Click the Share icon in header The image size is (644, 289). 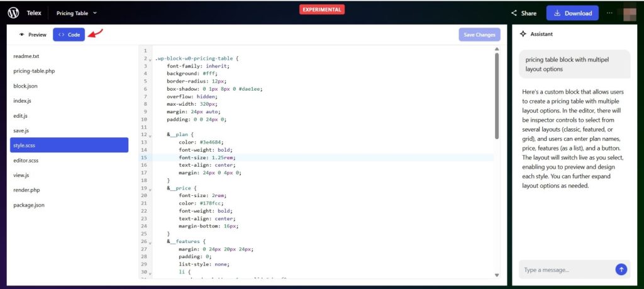pos(514,13)
